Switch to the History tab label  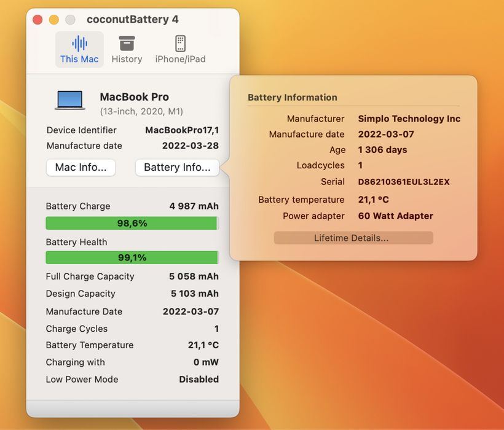pos(127,59)
